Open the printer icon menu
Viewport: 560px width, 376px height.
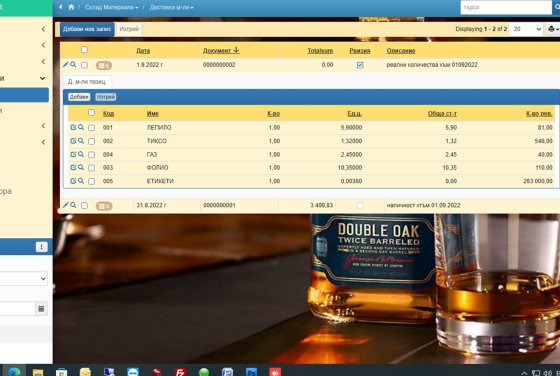[553, 29]
